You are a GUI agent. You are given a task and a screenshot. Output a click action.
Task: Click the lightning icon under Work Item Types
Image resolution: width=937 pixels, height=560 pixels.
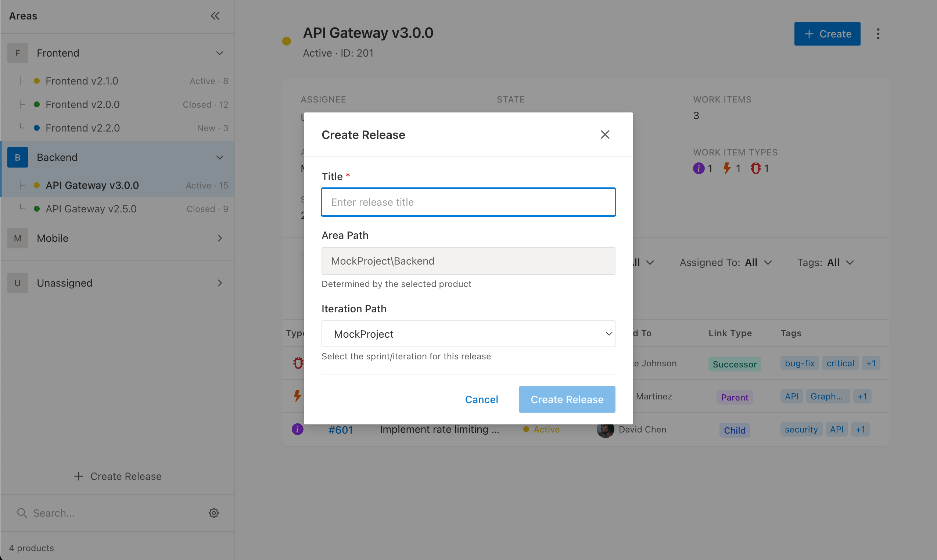pyautogui.click(x=727, y=168)
